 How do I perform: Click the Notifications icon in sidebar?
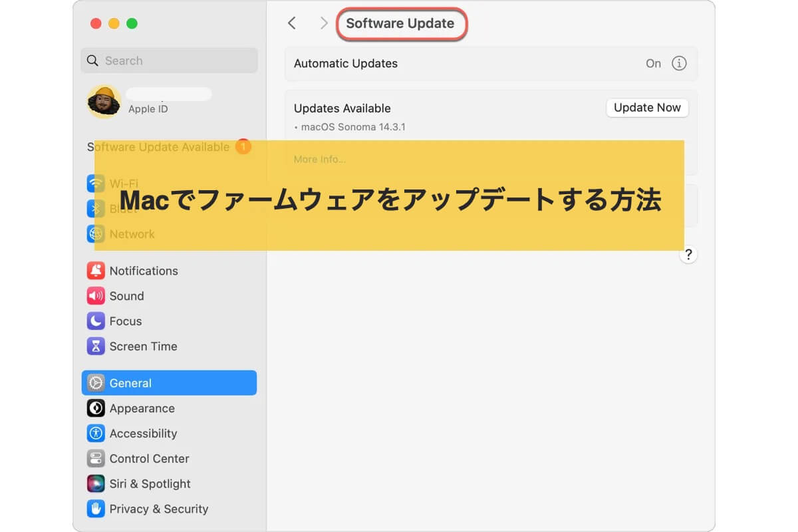point(96,271)
